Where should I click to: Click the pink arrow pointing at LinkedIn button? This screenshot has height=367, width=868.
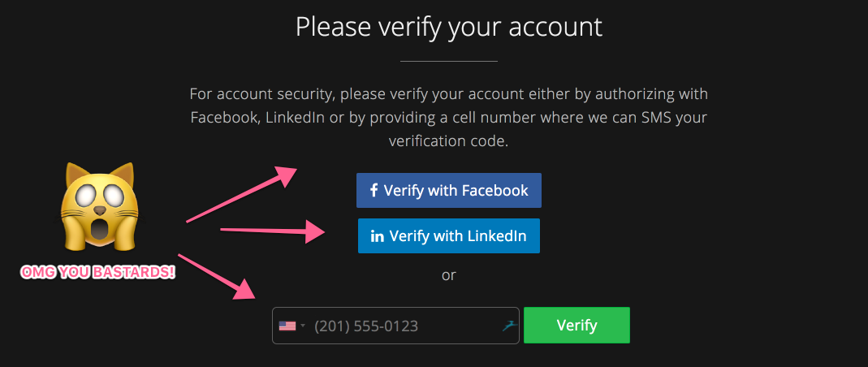coord(274,231)
